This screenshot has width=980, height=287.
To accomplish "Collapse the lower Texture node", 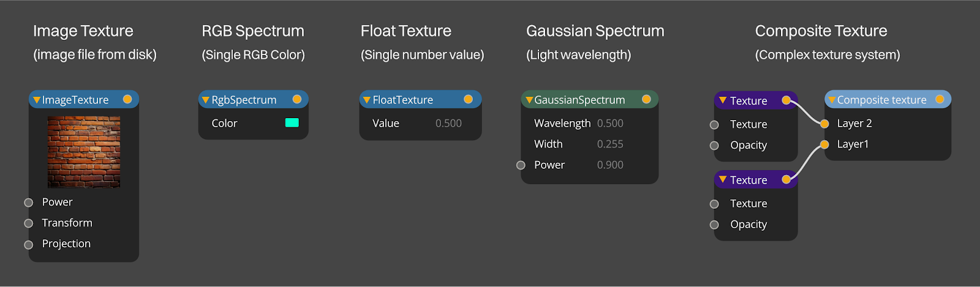I will coord(723,179).
